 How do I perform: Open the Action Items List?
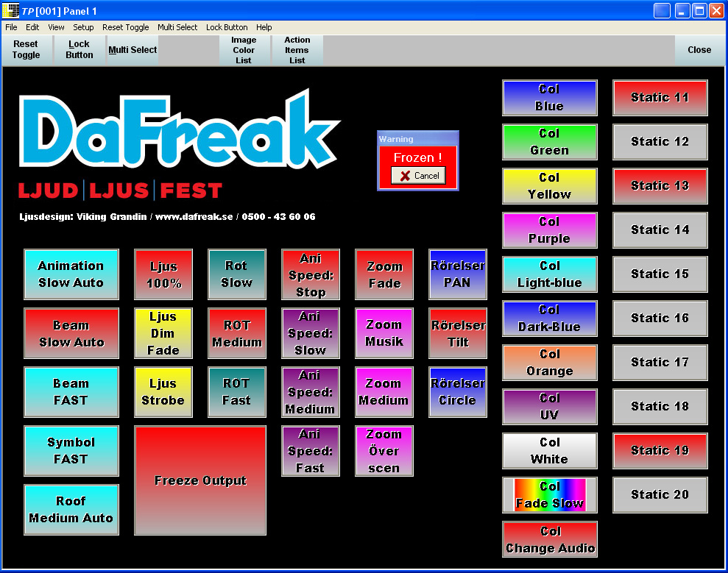tap(297, 50)
